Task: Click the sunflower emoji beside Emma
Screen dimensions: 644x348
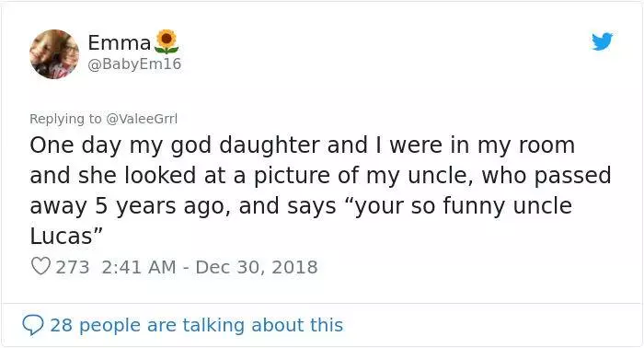Action: 167,41
